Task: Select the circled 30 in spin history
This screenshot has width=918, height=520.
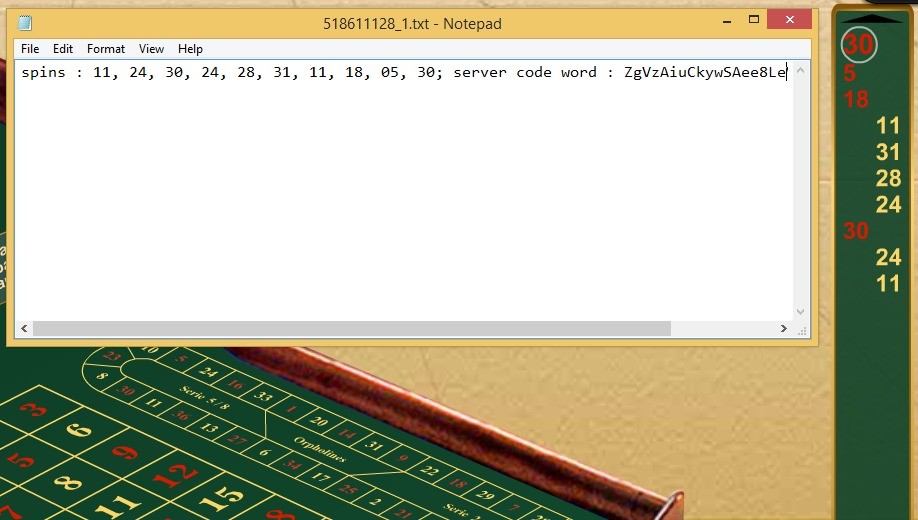Action: point(858,45)
